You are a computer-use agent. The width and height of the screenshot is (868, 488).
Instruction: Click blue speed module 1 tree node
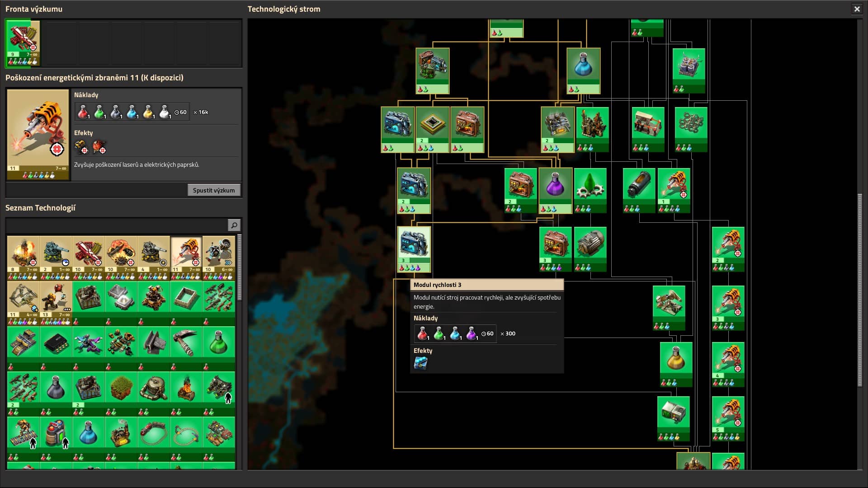(x=398, y=130)
